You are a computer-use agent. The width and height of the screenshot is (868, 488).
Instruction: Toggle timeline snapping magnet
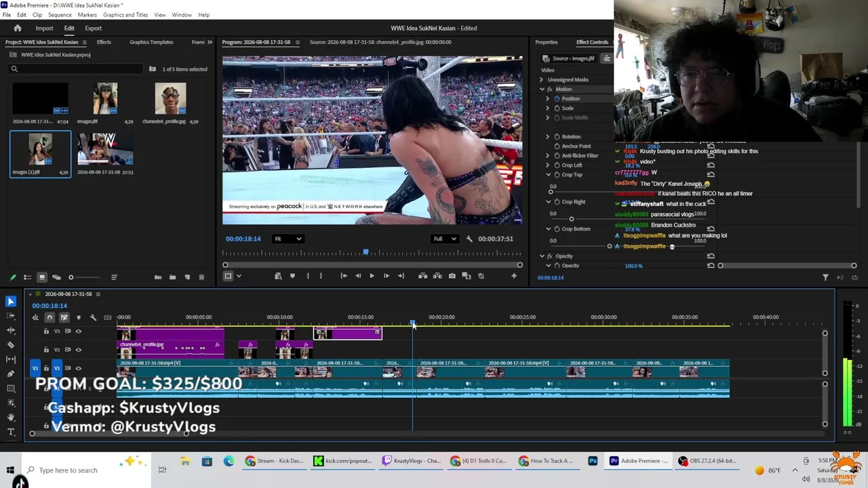(x=50, y=317)
